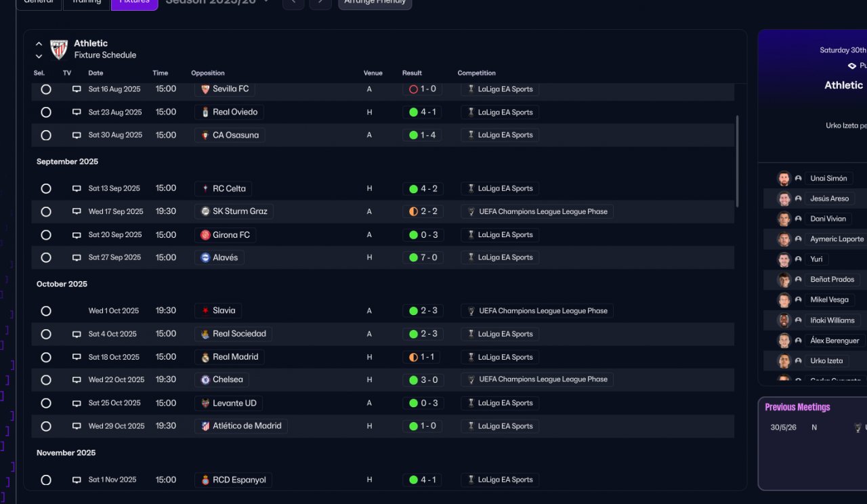Click the Chelsea club badge
867x504 pixels.
click(x=205, y=380)
